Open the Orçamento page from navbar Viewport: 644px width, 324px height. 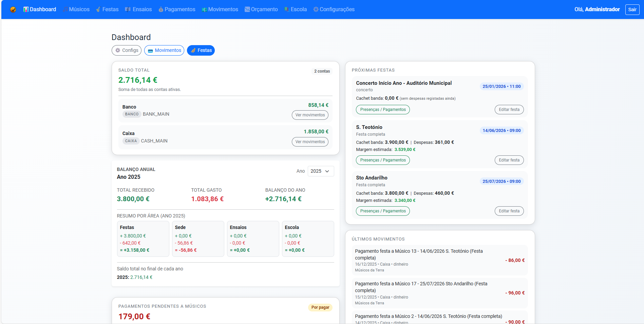pos(261,9)
